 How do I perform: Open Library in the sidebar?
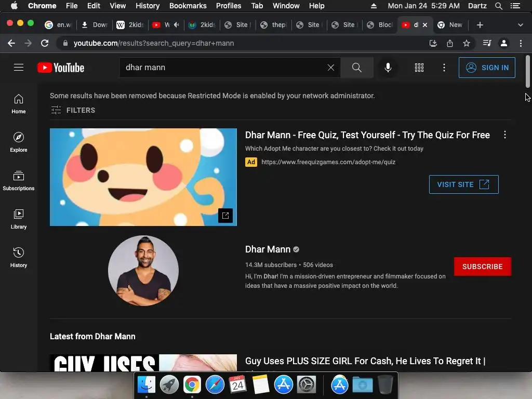[19, 219]
